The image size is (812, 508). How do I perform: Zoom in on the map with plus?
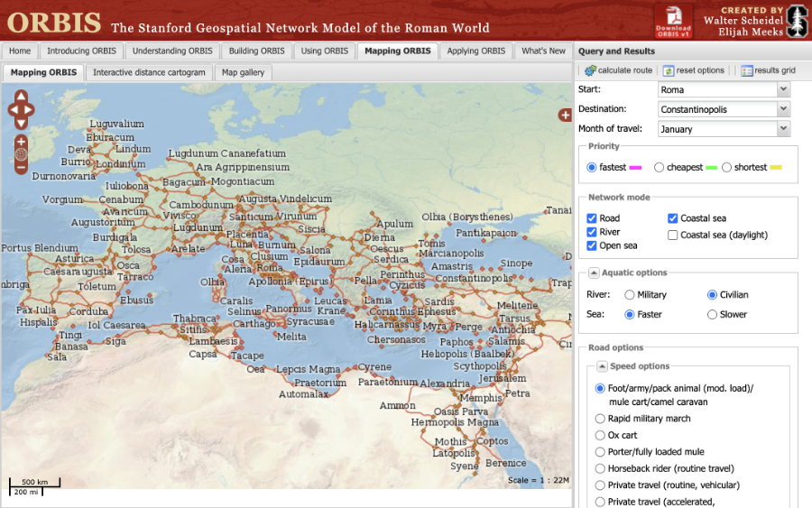[x=21, y=142]
